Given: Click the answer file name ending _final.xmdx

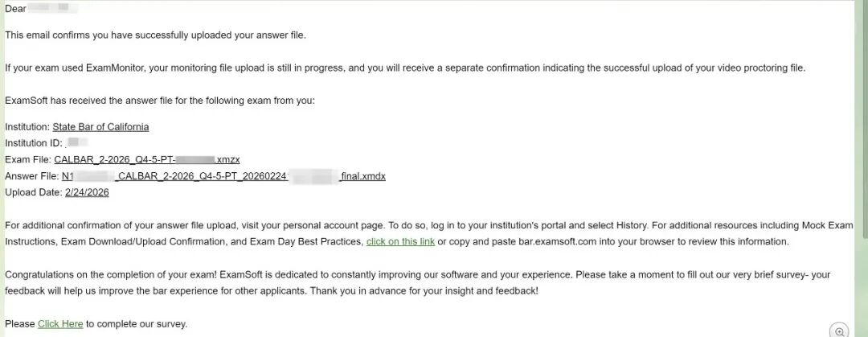Looking at the screenshot, I should pos(223,176).
